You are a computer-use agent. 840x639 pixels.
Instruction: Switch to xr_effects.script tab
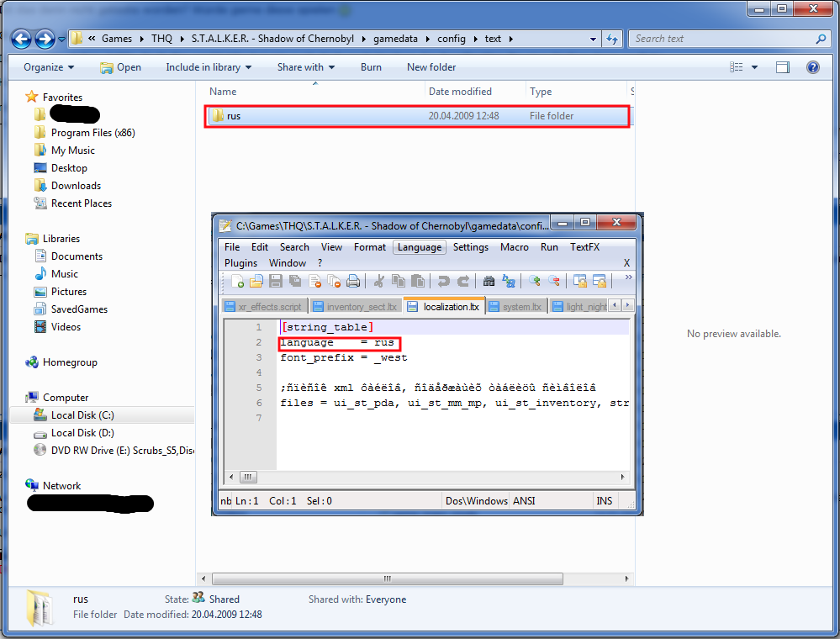[x=265, y=306]
